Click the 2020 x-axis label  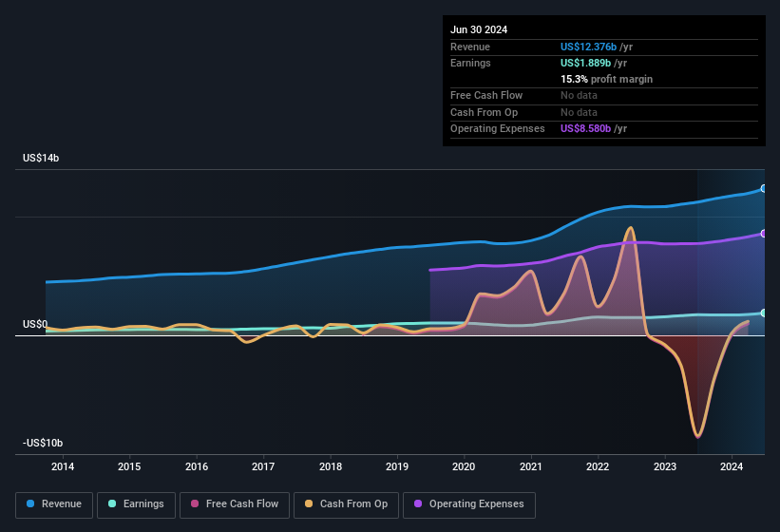tap(464, 466)
